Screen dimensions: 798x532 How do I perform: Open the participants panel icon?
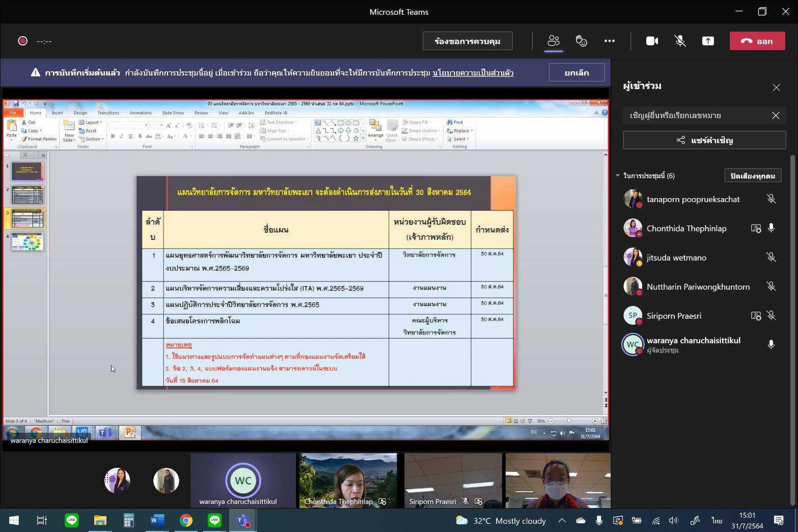[x=553, y=41]
